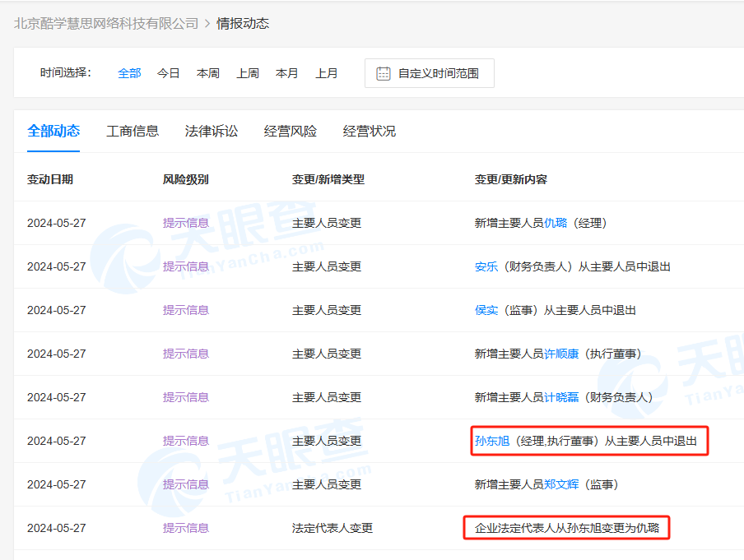Image resolution: width=744 pixels, height=560 pixels.
Task: Open the 自定义时间范围 date picker
Action: point(430,73)
